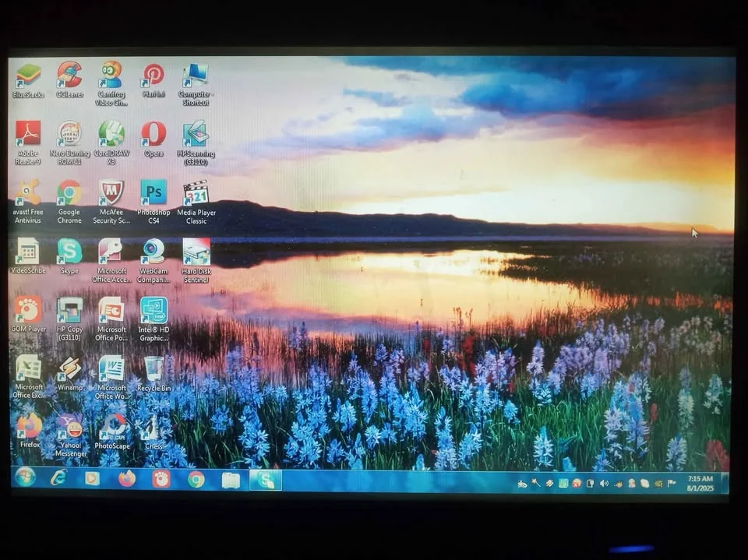Click the WebCam Companion shortcut
This screenshot has width=748, height=560.
point(153,260)
